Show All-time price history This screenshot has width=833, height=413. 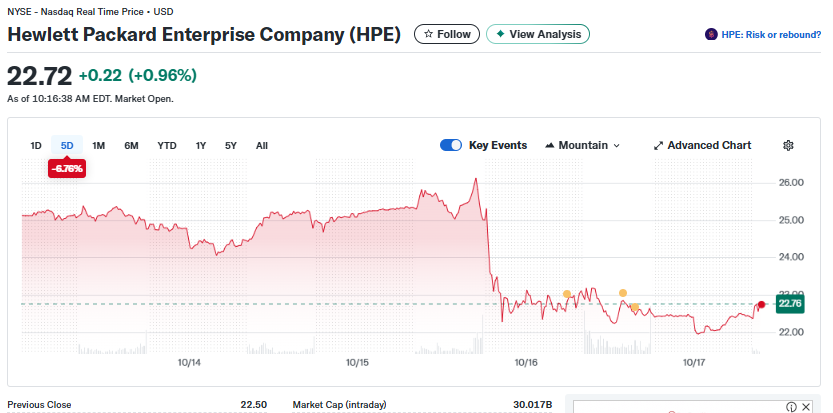tap(262, 146)
